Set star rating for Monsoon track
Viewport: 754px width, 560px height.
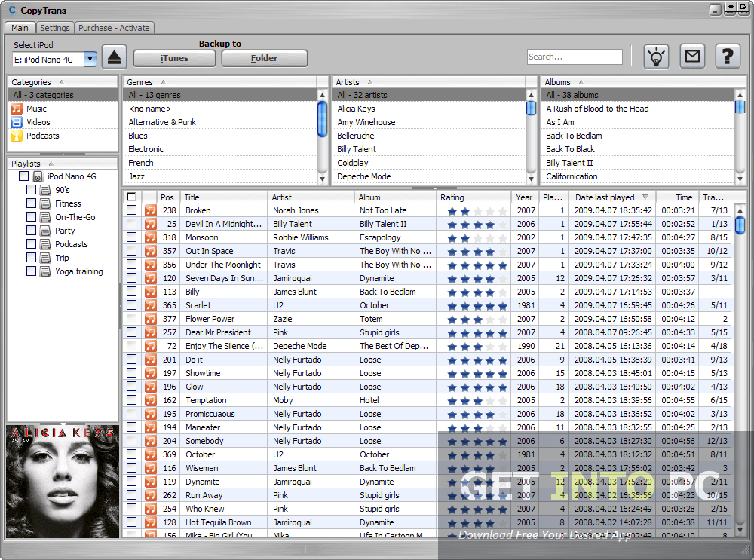pyautogui.click(x=477, y=237)
